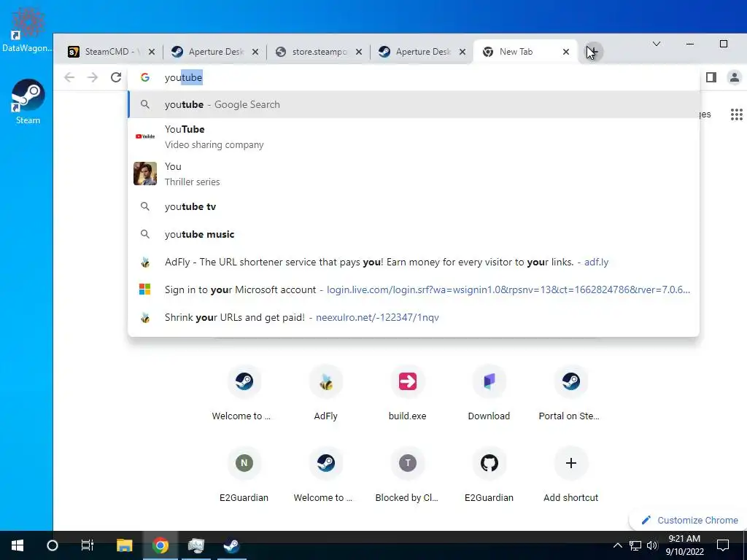Open the 'Blocked by Cl...' shortcut
The width and height of the screenshot is (747, 560).
(407, 475)
